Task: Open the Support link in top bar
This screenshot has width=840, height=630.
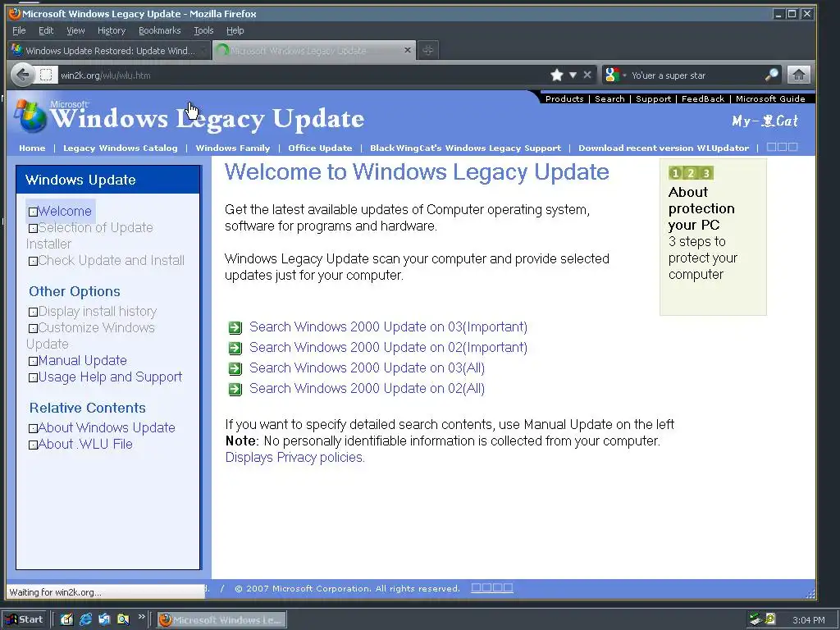Action: point(653,98)
